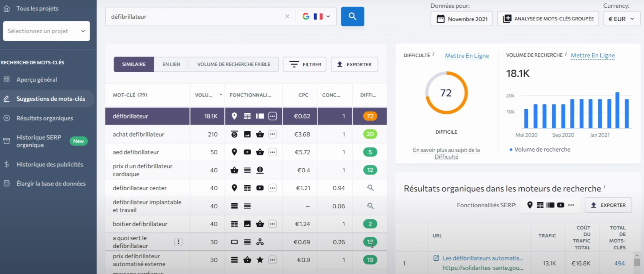Viewport: 644px width, 274px height.
Task: Click the organic results vertical scrollbar
Action: 637,262
